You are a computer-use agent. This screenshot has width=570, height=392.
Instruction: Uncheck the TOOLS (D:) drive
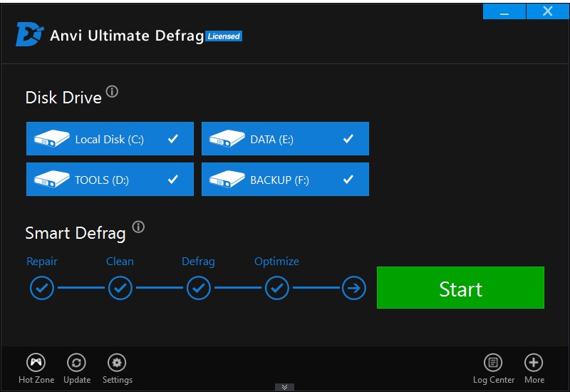coord(110,180)
